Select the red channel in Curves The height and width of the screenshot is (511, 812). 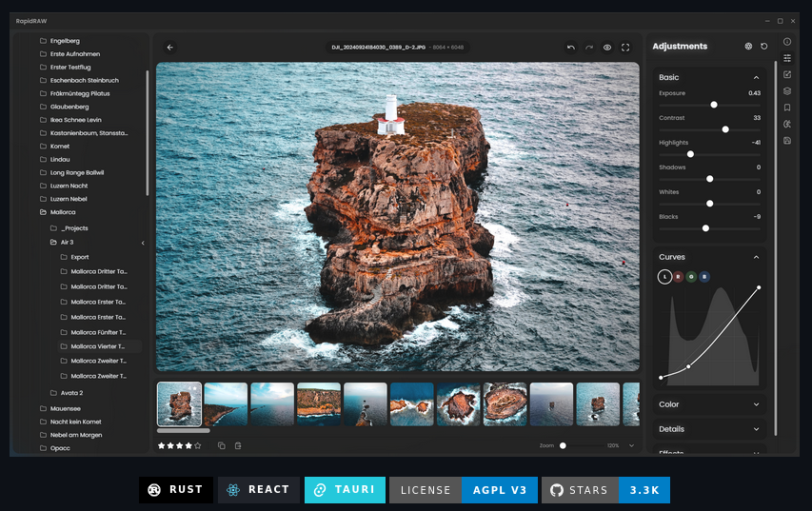(x=678, y=277)
